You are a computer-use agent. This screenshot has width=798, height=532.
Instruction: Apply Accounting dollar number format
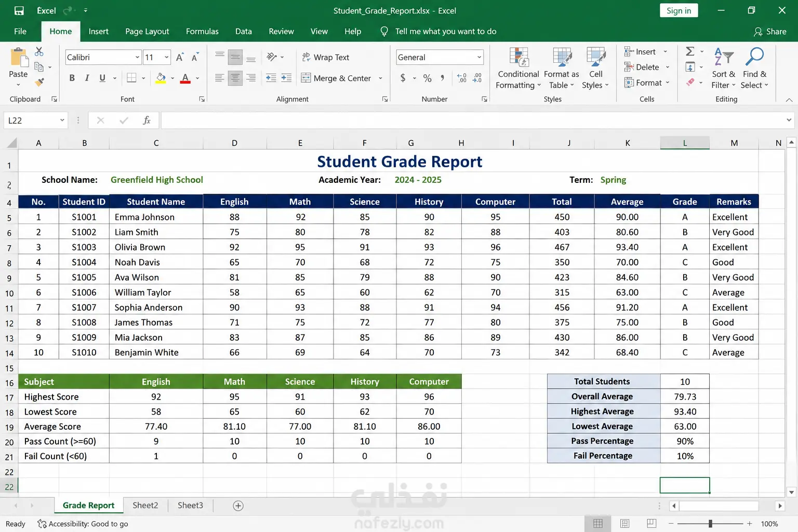click(x=403, y=78)
